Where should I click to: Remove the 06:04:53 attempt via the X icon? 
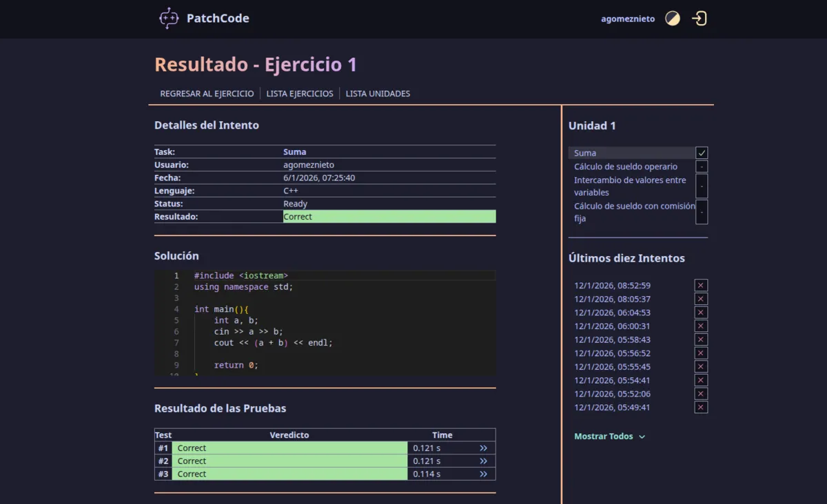(700, 312)
